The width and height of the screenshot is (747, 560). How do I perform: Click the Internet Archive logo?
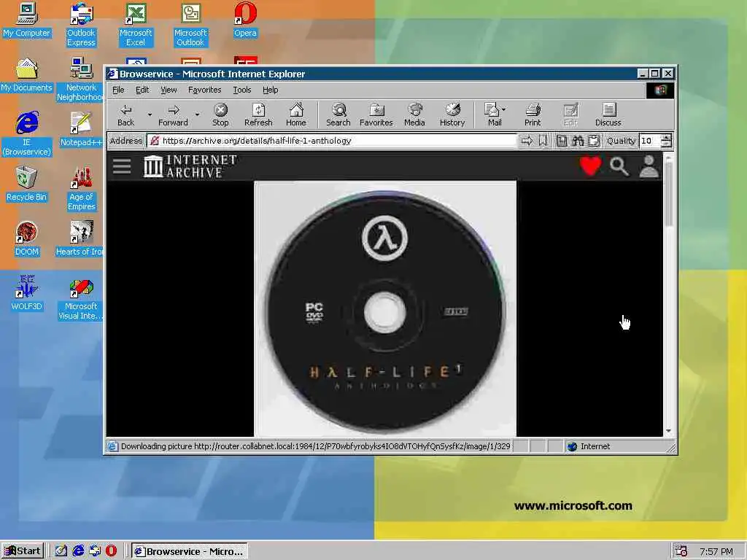tap(190, 166)
